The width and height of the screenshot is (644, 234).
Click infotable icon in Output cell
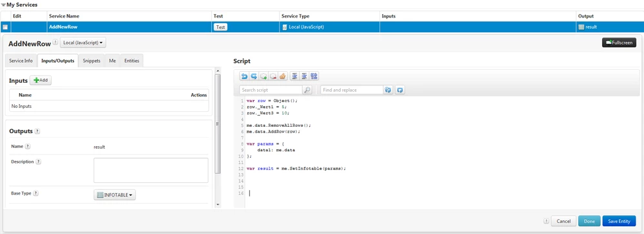point(581,27)
